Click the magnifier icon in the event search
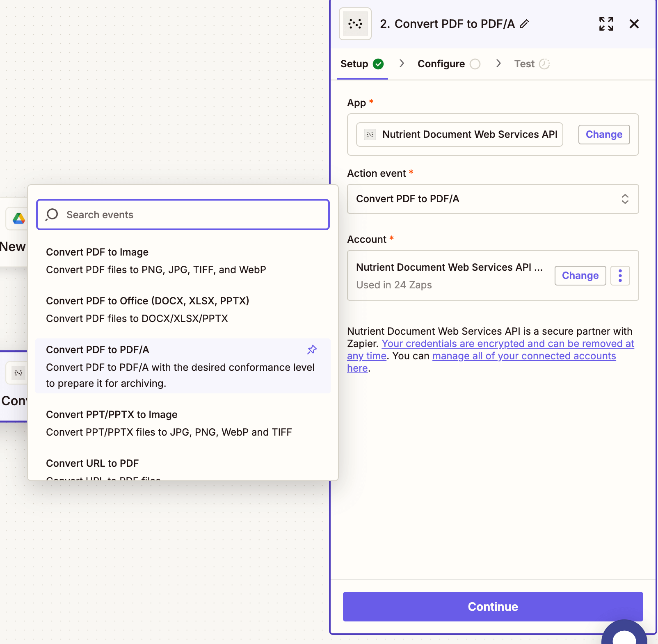This screenshot has width=658, height=644. [x=52, y=214]
